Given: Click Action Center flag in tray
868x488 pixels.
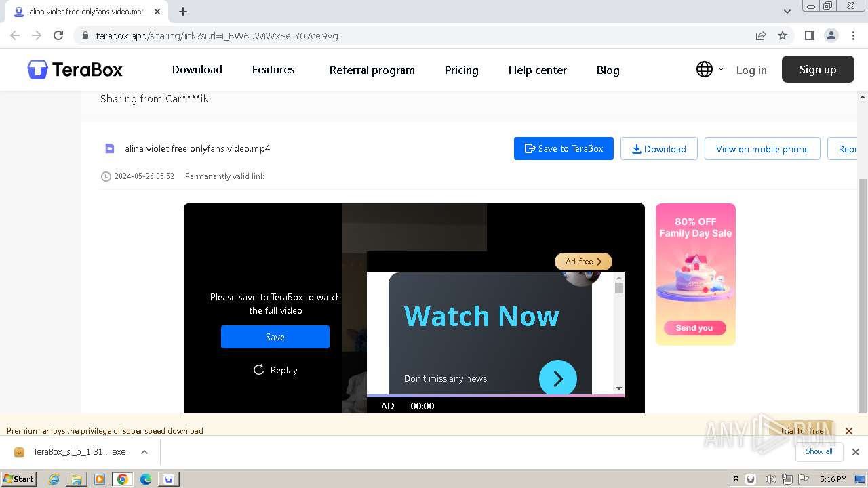Looking at the screenshot, I should [804, 479].
